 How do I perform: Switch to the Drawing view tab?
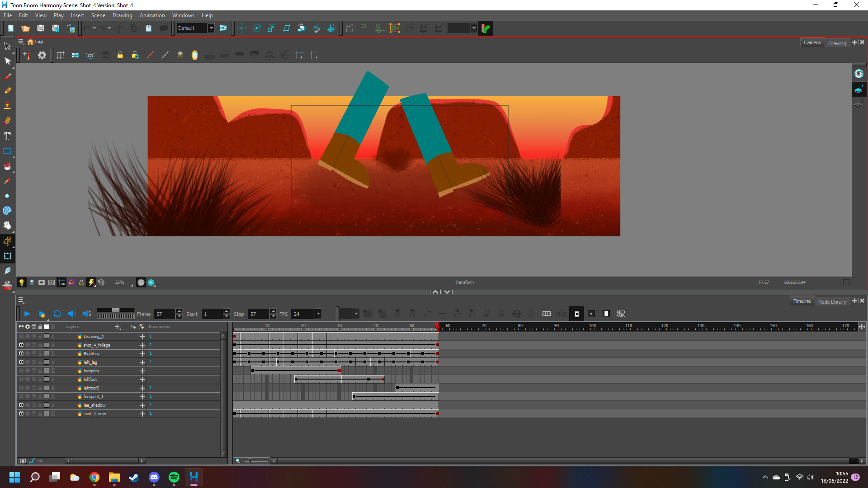point(837,43)
